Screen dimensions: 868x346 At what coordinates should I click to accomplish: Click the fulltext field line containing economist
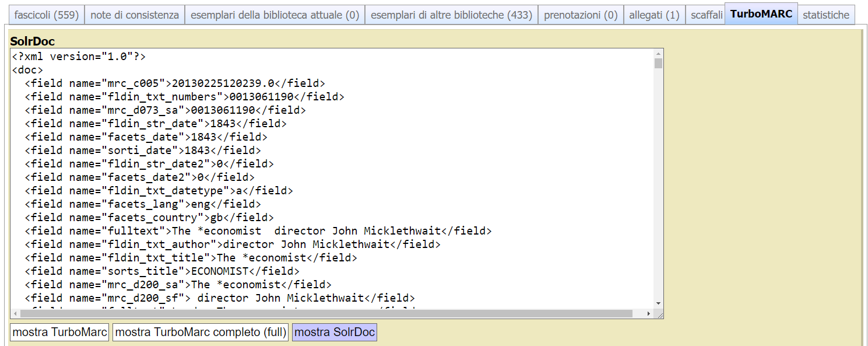point(256,230)
